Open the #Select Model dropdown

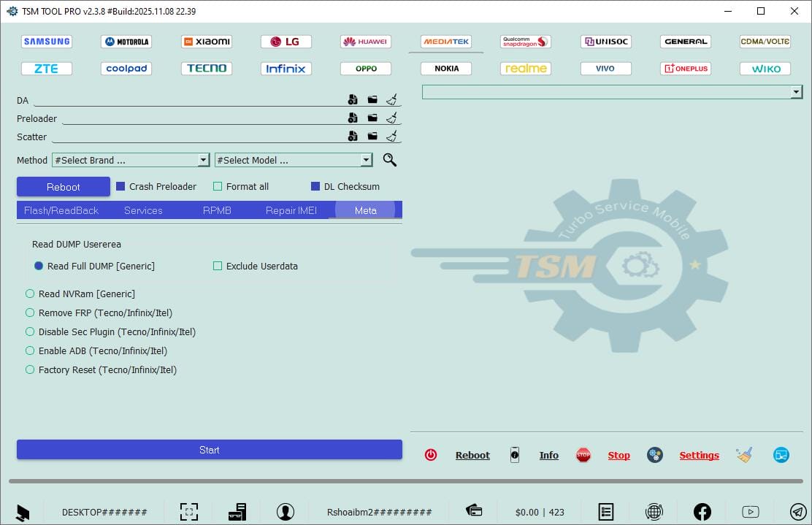tap(292, 159)
